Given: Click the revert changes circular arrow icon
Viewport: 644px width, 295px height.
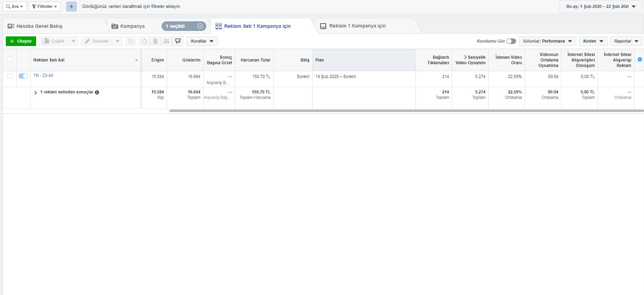Looking at the screenshot, I should tap(144, 41).
